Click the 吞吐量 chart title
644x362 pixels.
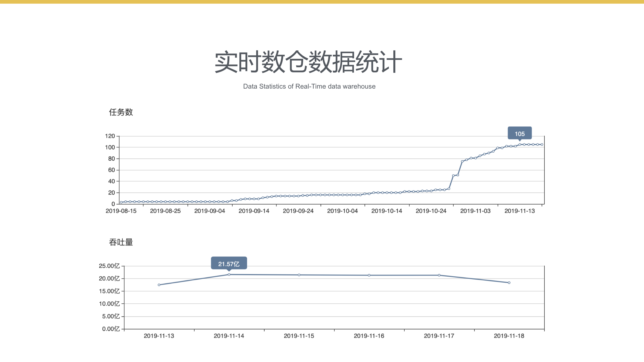click(121, 242)
